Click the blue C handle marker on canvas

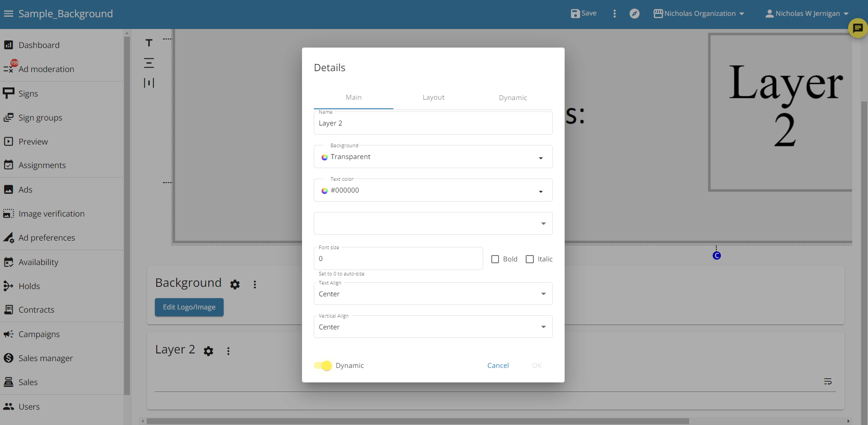[716, 256]
